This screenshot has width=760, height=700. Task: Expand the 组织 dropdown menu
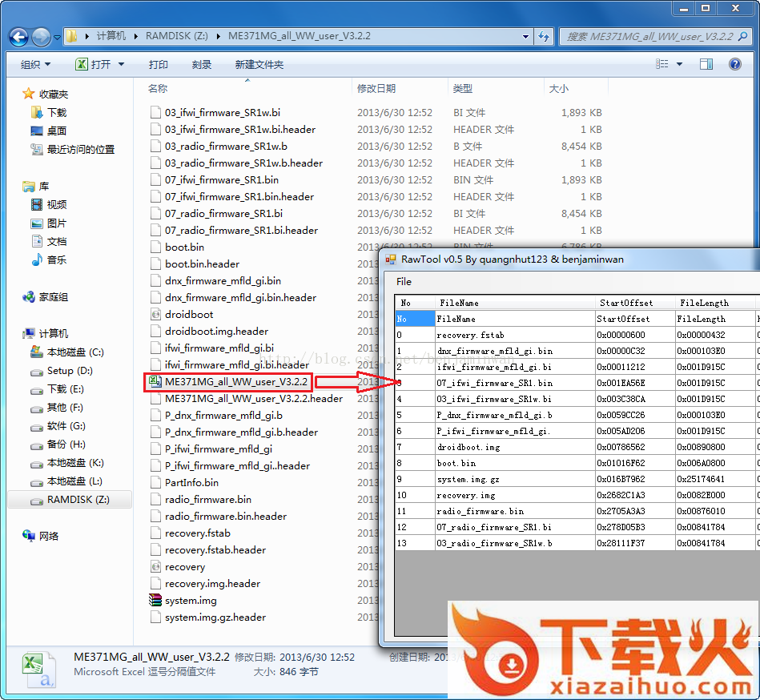pyautogui.click(x=36, y=64)
